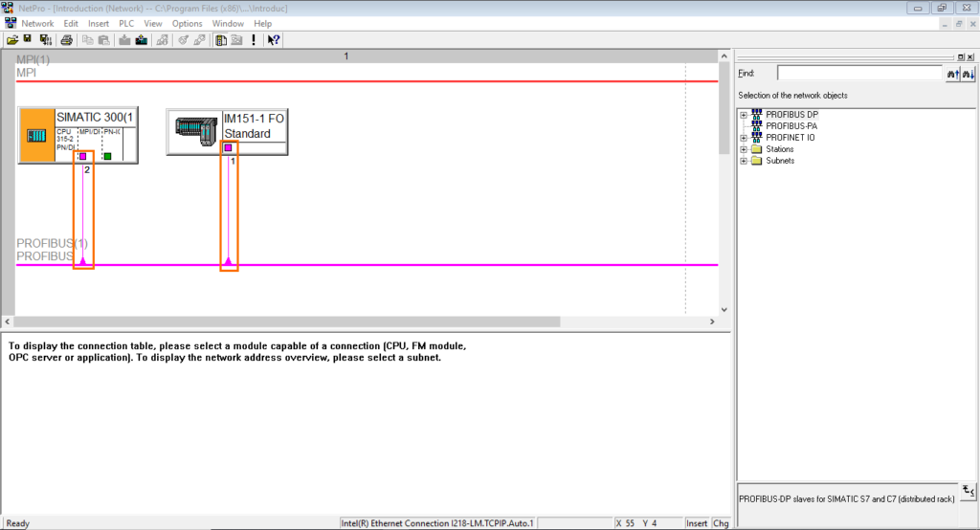Select Stations in catalog tree

point(779,149)
